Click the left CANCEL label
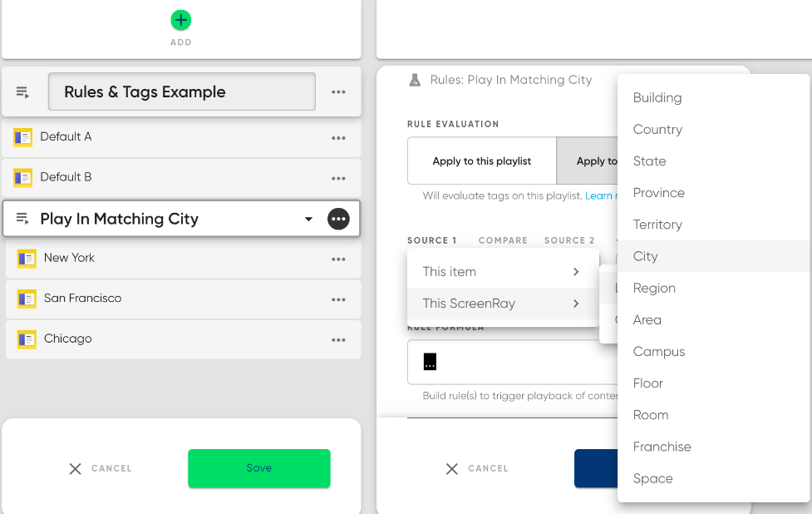The image size is (812, 514). [x=111, y=468]
